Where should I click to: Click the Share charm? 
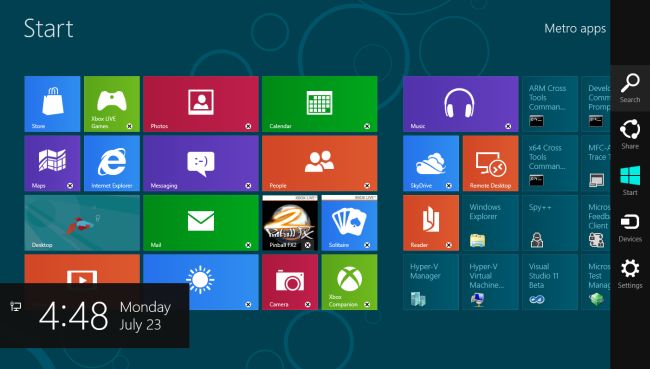(x=630, y=134)
